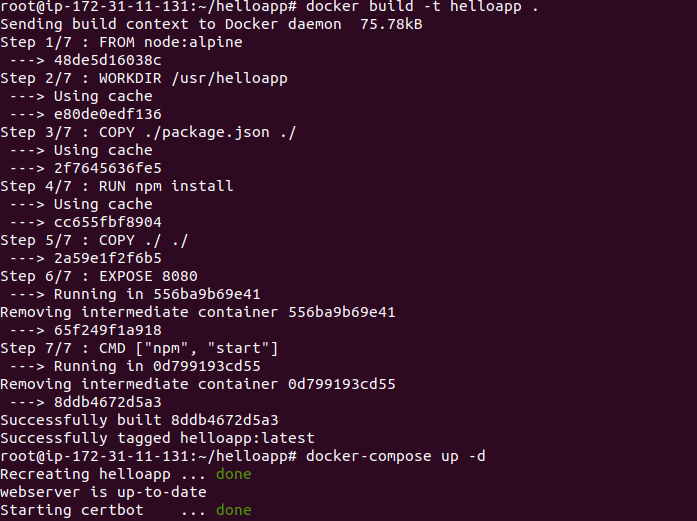Click the webserver is up-to-date line

point(103,492)
